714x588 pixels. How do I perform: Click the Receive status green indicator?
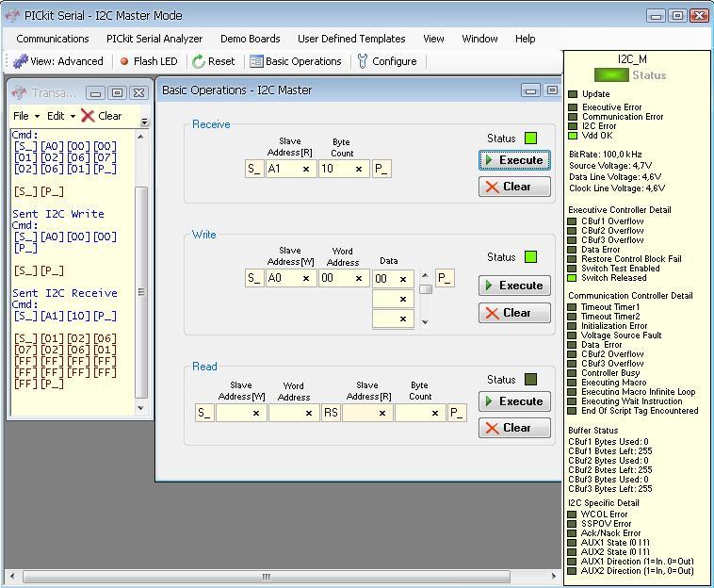(x=531, y=138)
